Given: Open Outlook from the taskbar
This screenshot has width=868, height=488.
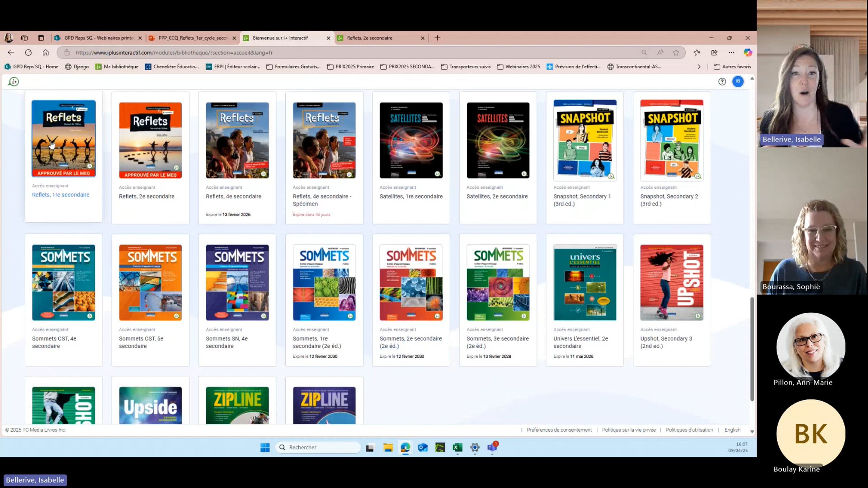Looking at the screenshot, I should (422, 448).
